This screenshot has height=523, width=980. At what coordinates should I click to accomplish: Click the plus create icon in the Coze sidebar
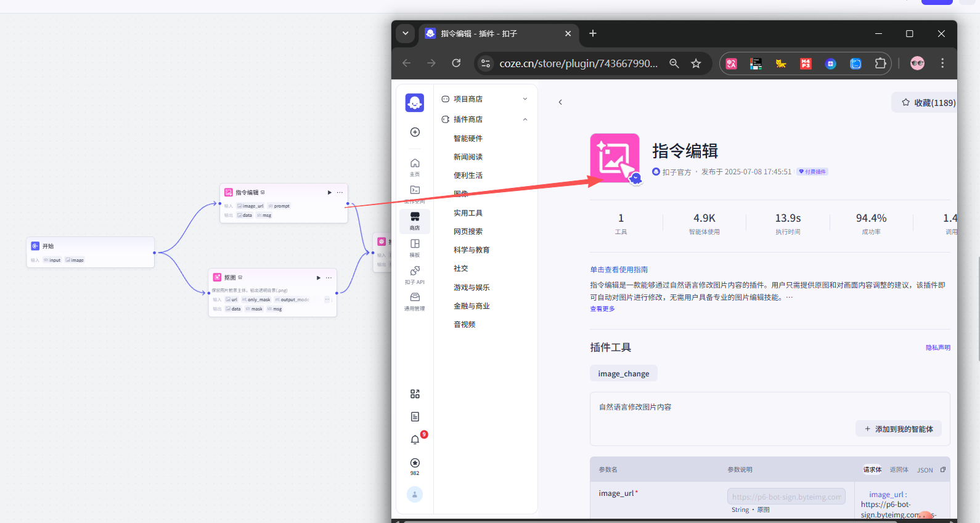pos(415,132)
